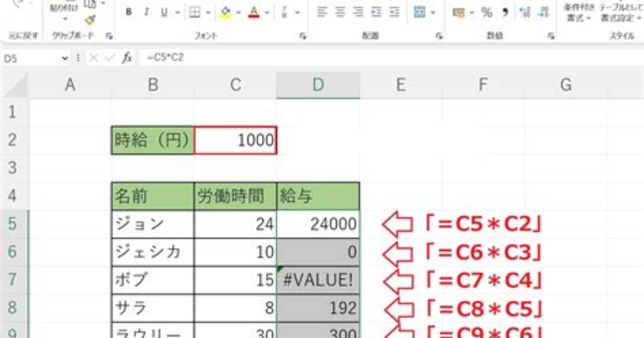Expand the Paste options dropdown arrow
Image resolution: width=644 pixels, height=338 pixels.
click(x=65, y=19)
